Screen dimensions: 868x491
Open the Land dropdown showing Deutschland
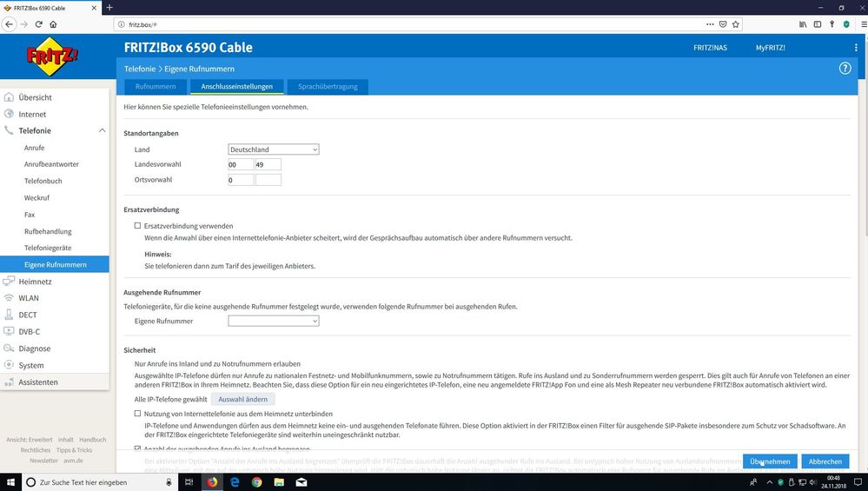[x=274, y=149]
